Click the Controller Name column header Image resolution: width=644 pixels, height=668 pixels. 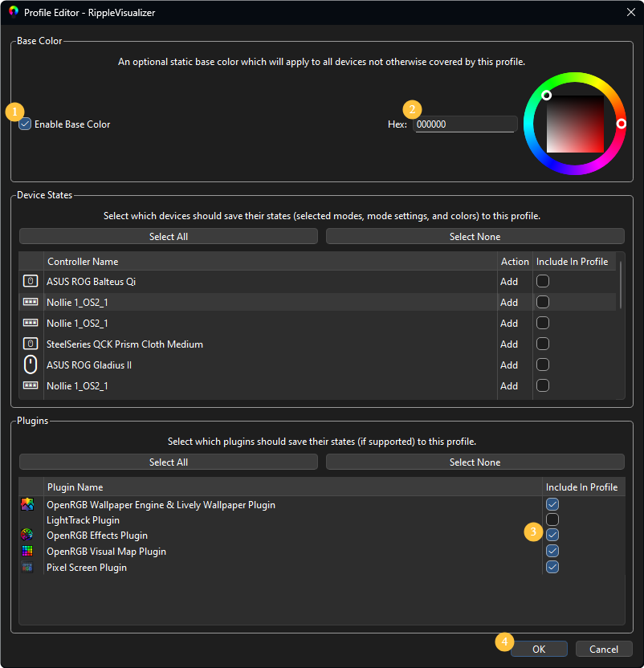[271, 261]
